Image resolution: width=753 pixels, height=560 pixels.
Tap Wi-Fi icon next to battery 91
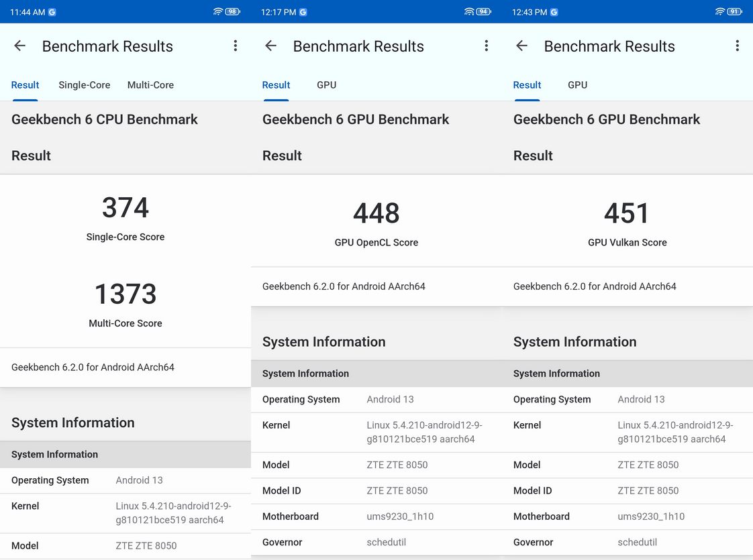tap(720, 11)
